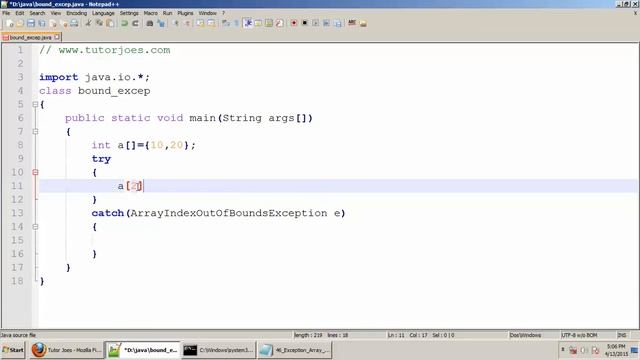The width and height of the screenshot is (640, 360).
Task: Open the Edit menu
Action: point(20,13)
